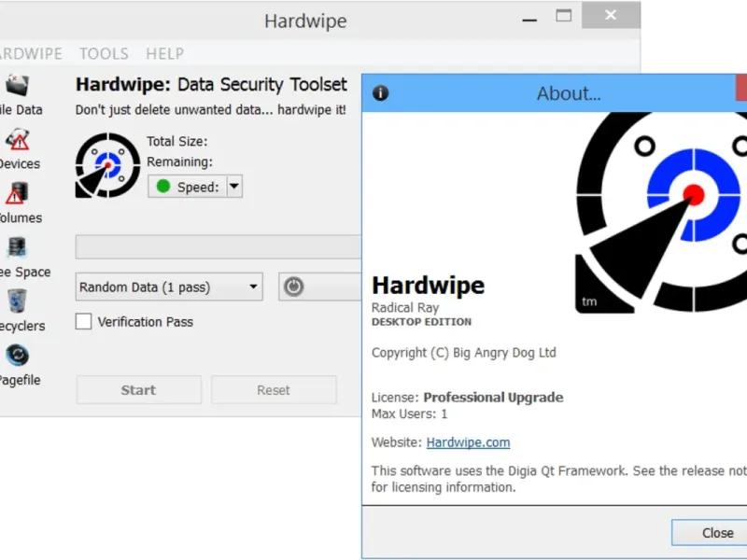Choose the Volumes wipe icon
Viewport: 747px width, 560px height.
(18, 193)
